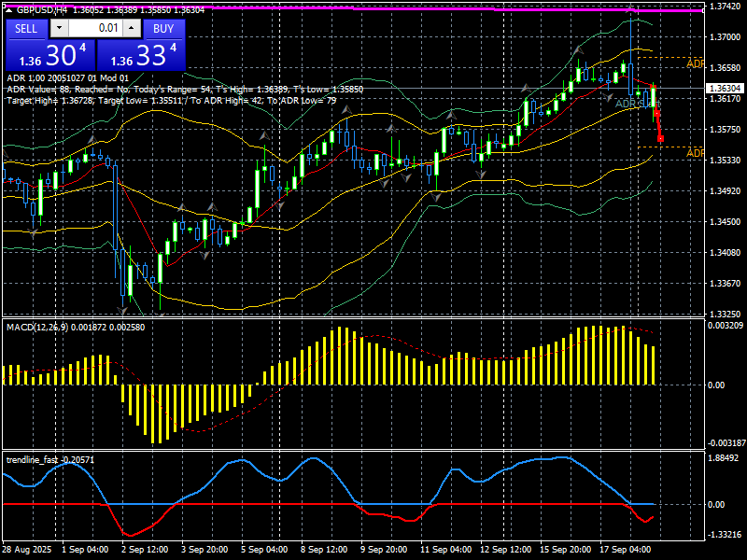Click the 15 Sep 20:00 time label

(566, 550)
